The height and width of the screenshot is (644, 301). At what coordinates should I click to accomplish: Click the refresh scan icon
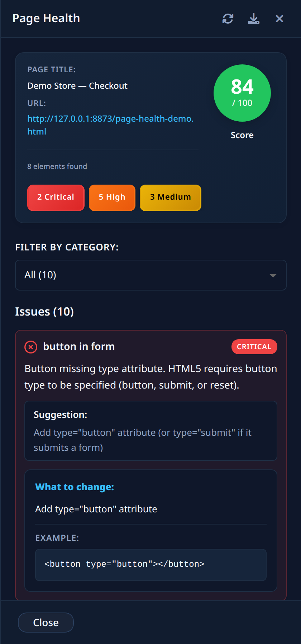228,19
